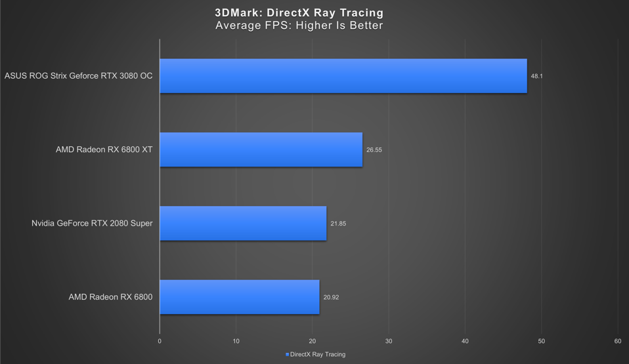The height and width of the screenshot is (364, 629).
Task: Click the 48.1 data value label
Action: tap(536, 76)
